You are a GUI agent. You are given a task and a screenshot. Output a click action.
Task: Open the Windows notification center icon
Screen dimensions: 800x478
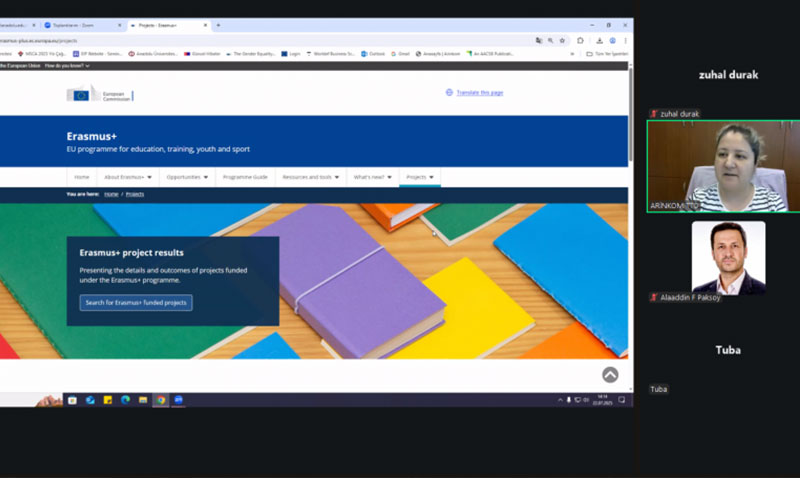point(621,400)
